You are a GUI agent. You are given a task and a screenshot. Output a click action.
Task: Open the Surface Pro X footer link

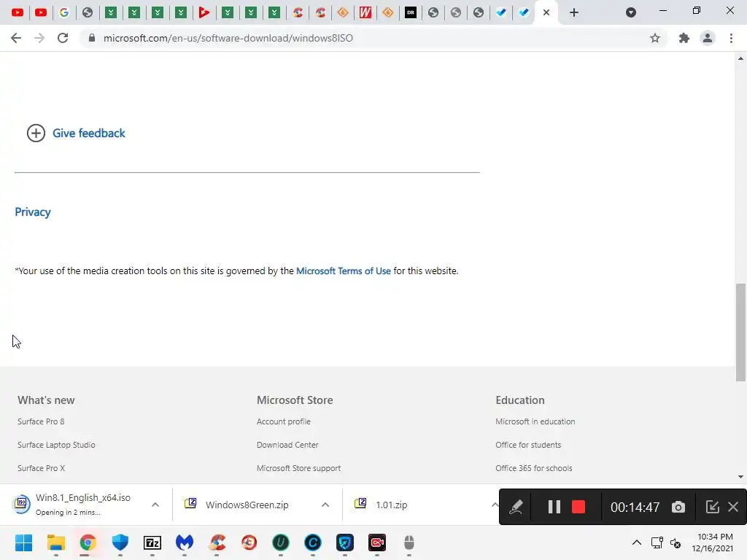coord(41,468)
